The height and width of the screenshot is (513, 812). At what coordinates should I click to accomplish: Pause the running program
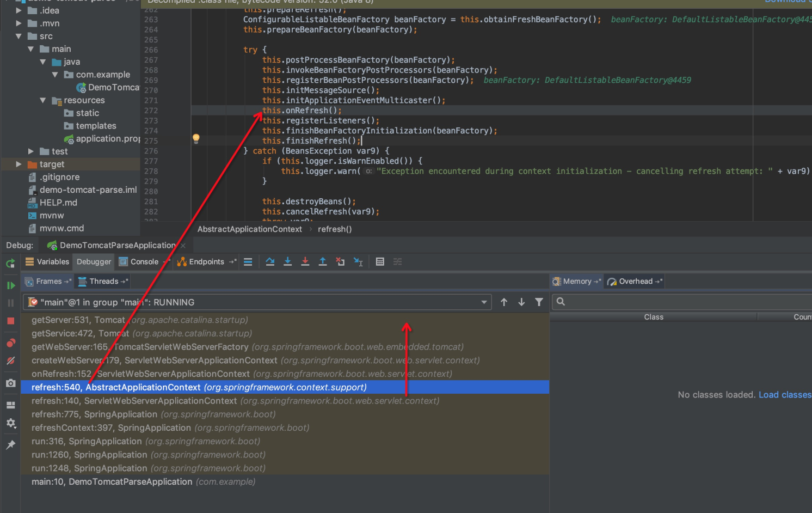click(x=10, y=303)
